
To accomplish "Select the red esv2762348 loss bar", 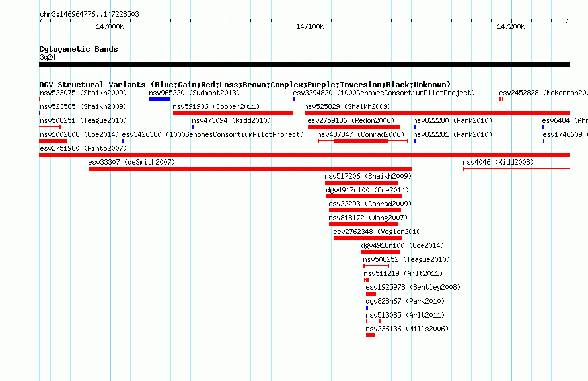I will [367, 238].
